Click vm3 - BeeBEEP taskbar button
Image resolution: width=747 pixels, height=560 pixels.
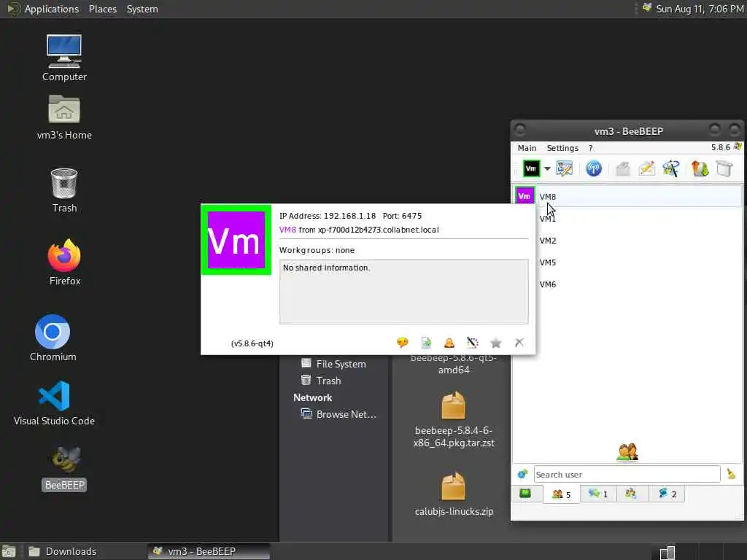(x=209, y=551)
